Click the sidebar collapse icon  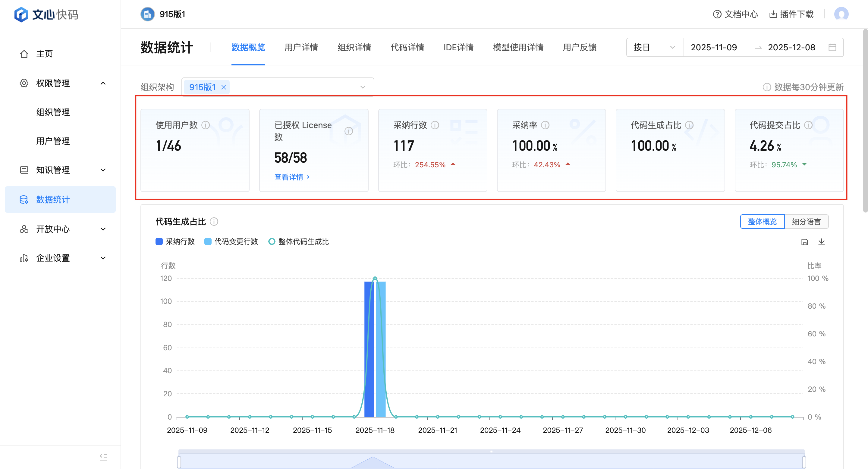coord(103,457)
